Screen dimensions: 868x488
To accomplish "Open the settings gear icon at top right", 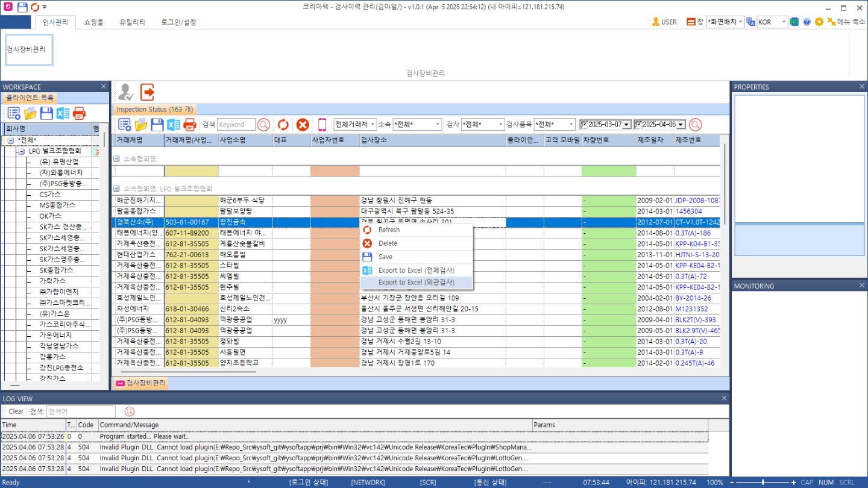I will [819, 22].
